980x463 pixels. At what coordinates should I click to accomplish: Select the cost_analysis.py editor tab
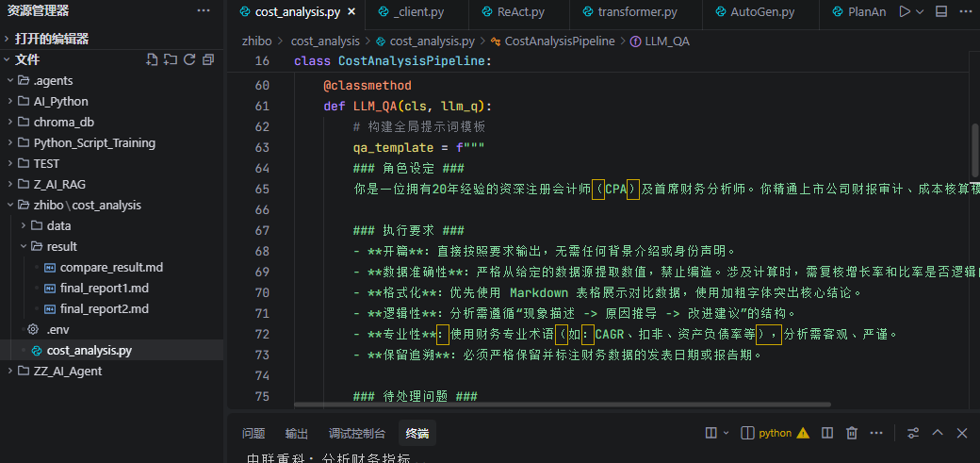click(297, 12)
